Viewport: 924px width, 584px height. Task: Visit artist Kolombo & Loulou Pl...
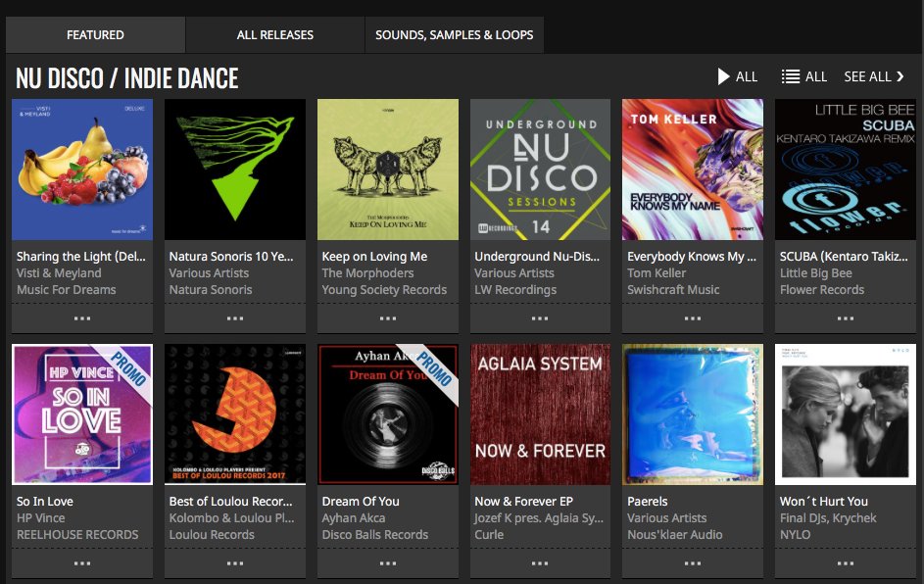click(x=231, y=518)
